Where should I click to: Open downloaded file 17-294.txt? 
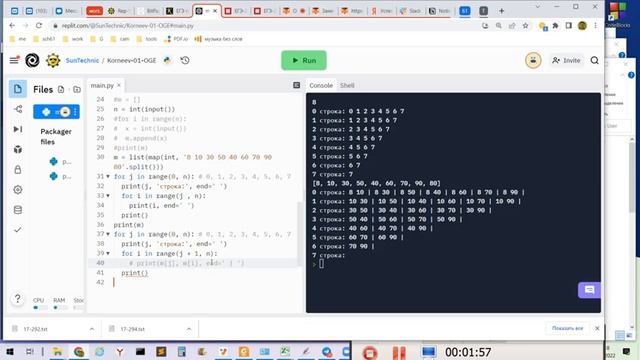[133, 329]
